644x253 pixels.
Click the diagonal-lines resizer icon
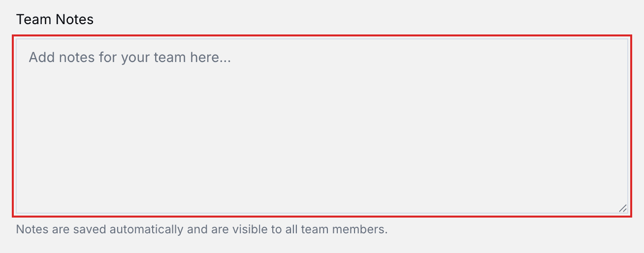[623, 208]
